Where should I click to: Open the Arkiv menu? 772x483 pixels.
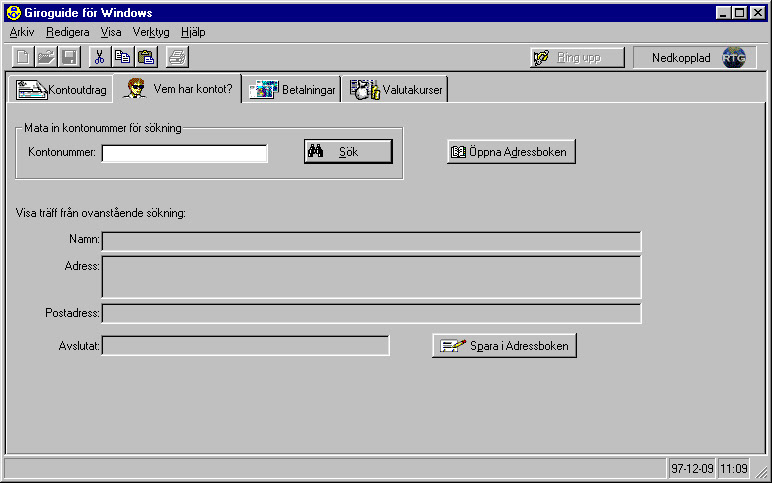click(22, 32)
